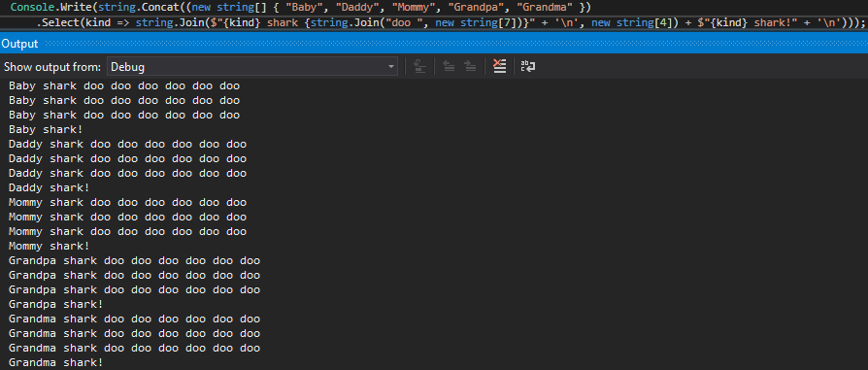Screen dimensions: 868x370
Task: Click the "Grandma" string literal in code
Action: 543,9
